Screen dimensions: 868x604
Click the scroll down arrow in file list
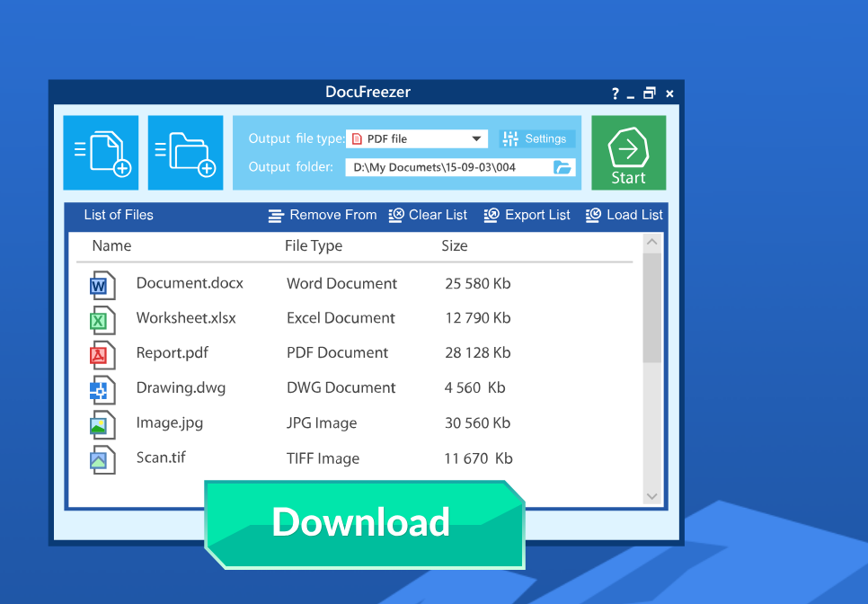click(652, 496)
